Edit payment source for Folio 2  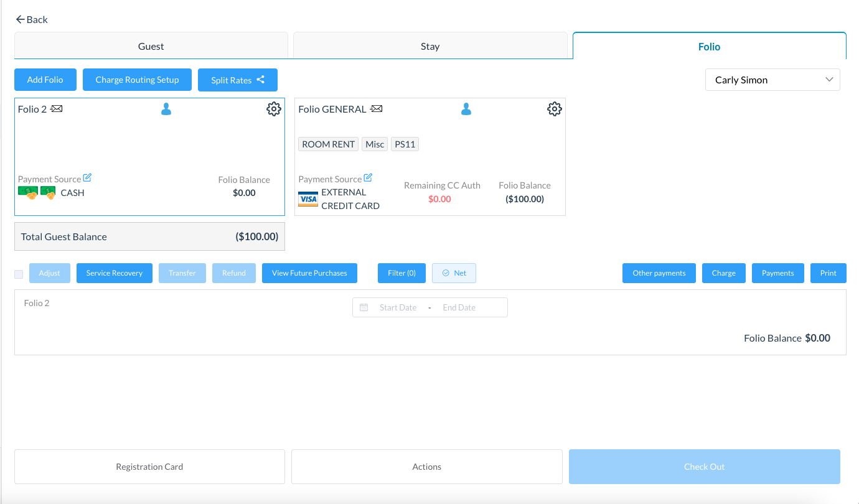87,178
